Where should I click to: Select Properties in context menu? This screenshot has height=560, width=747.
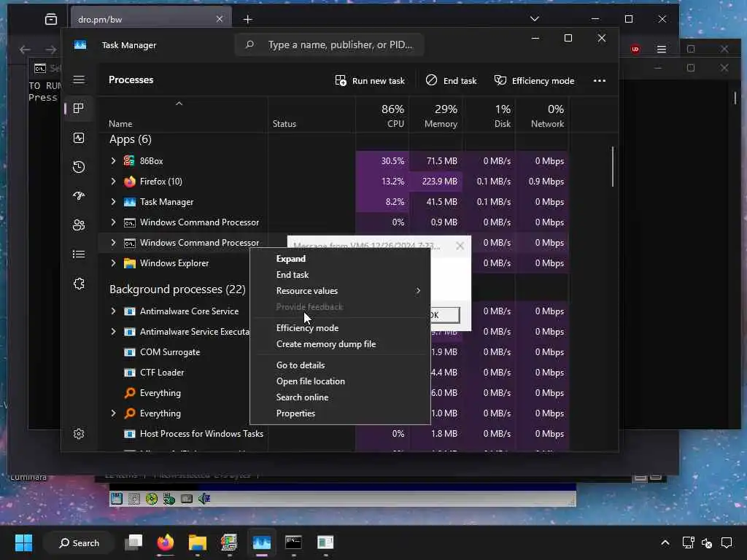click(340, 413)
